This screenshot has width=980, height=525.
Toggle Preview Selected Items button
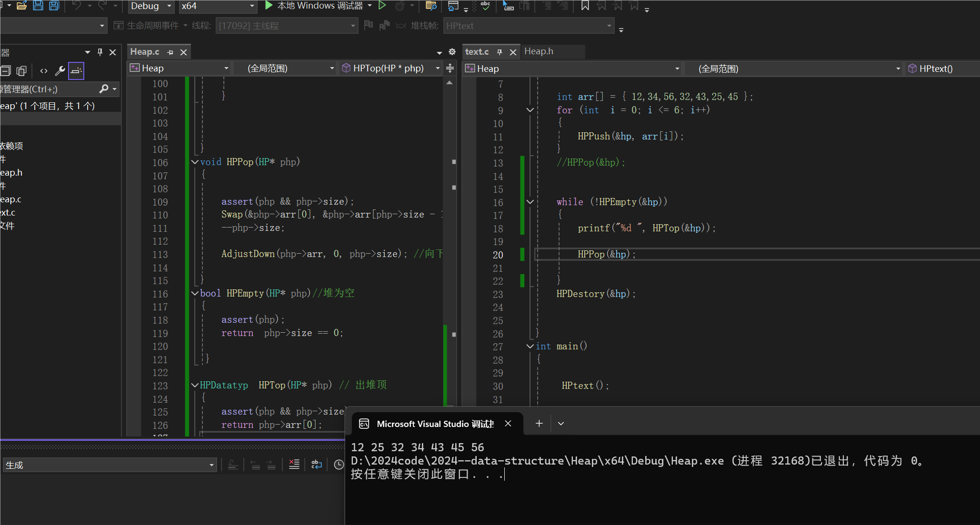coord(76,71)
